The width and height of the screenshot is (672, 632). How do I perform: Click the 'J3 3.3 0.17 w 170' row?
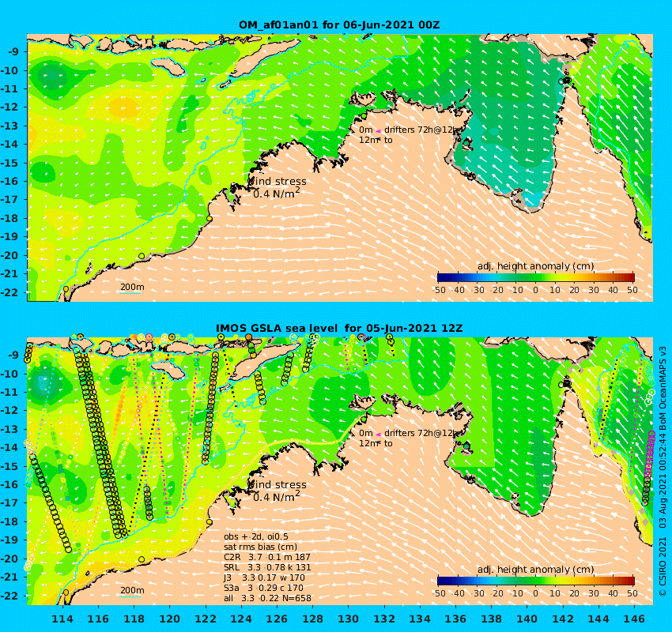click(264, 577)
